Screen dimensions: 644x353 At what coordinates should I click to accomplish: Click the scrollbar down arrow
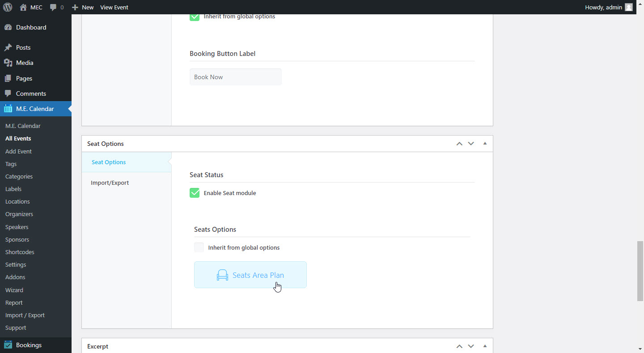[640, 349]
